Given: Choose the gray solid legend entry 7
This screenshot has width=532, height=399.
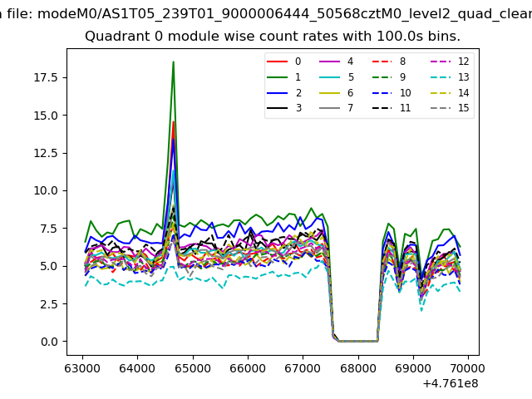Looking at the screenshot, I should 328,108.
